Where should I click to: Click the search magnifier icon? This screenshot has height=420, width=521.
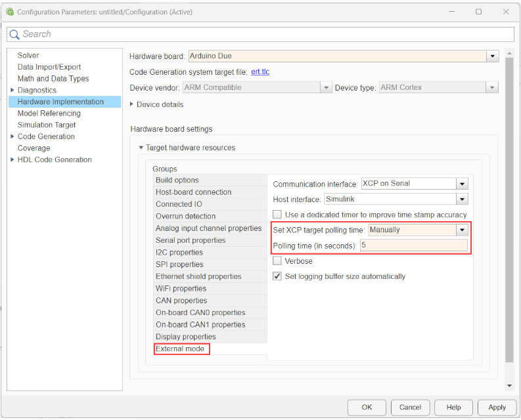coord(14,35)
